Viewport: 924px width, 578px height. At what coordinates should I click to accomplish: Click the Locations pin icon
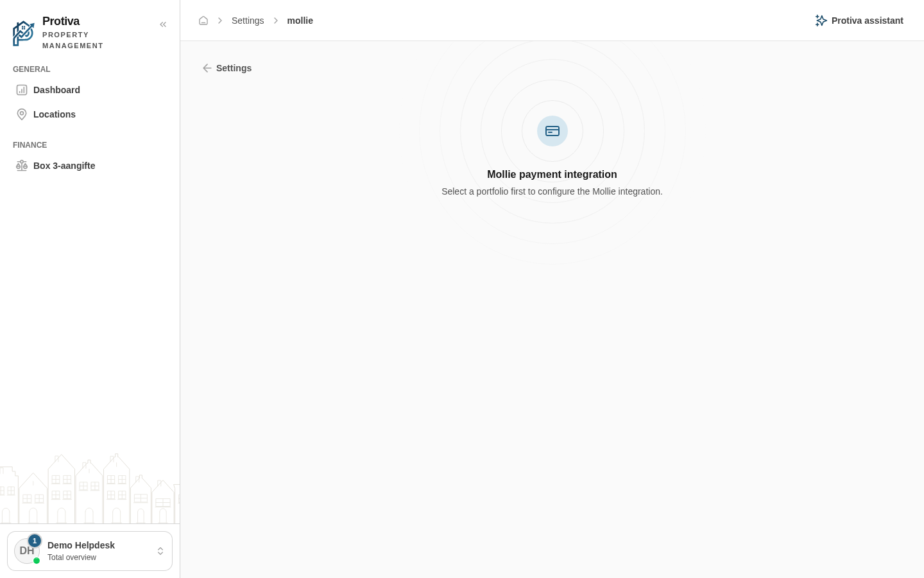[22, 114]
